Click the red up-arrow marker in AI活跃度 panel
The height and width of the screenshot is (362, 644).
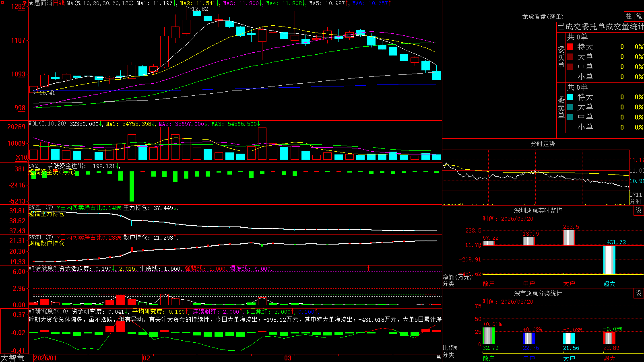tap(368, 268)
